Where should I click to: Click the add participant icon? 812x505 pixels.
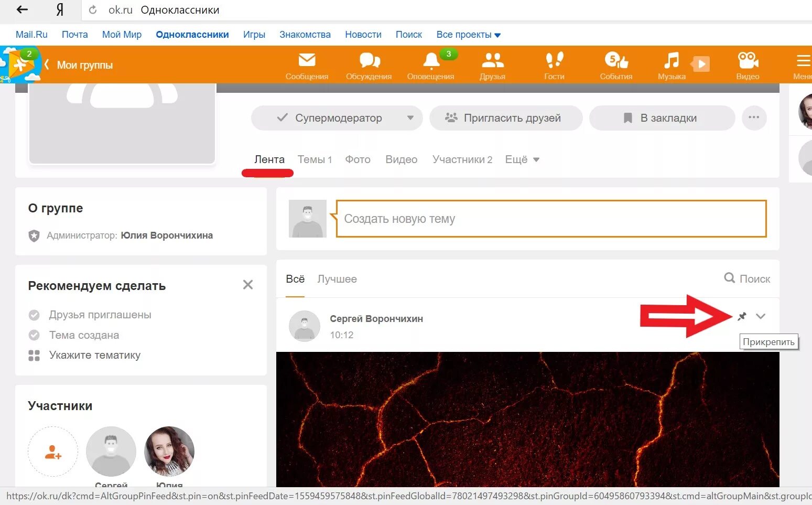click(53, 452)
